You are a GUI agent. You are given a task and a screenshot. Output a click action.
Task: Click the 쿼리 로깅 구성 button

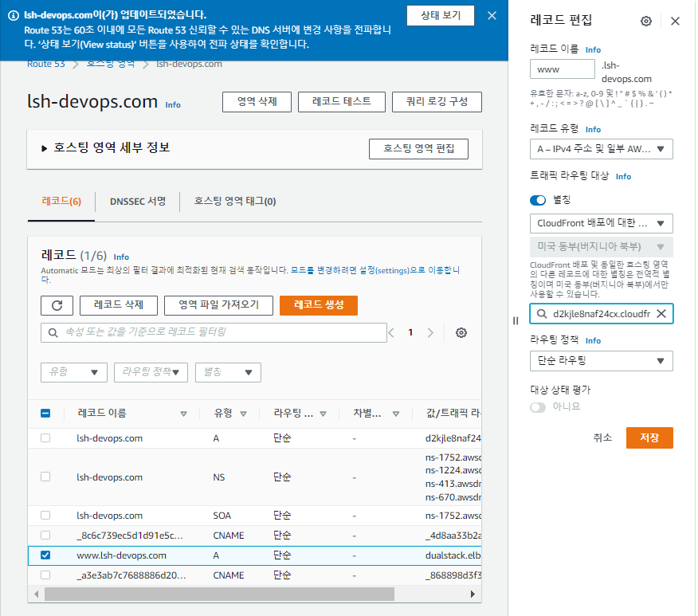point(437,102)
